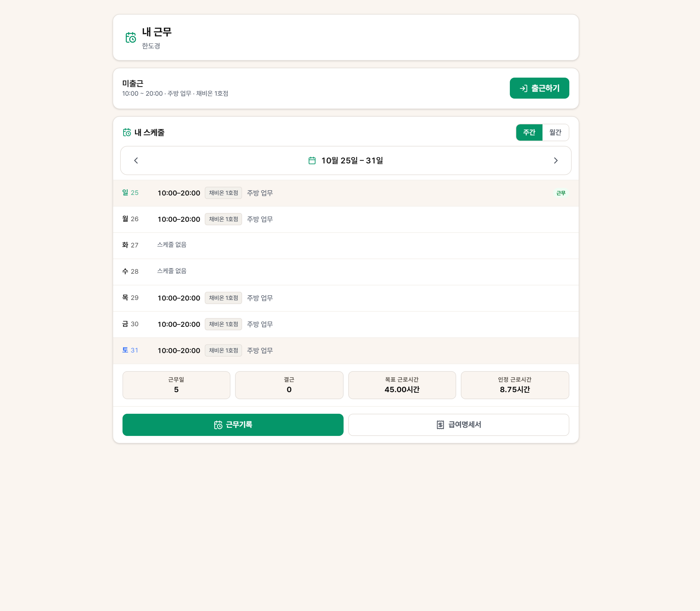Click the 인정 근로시간 8.75시간 card

(514, 385)
